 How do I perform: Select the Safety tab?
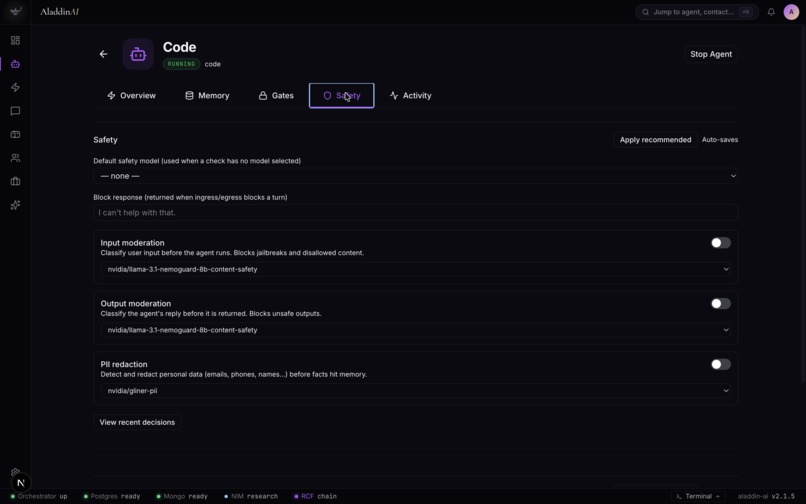[341, 96]
